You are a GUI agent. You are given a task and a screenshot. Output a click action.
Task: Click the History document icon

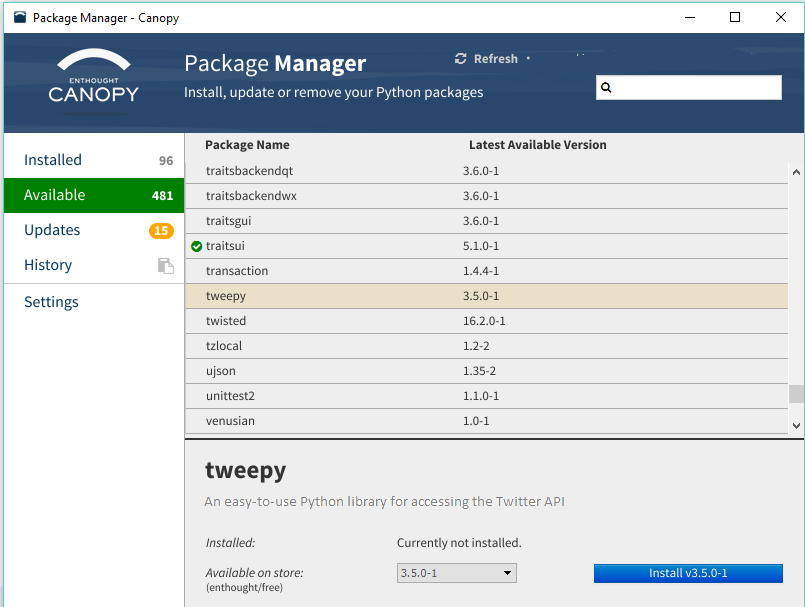[165, 265]
